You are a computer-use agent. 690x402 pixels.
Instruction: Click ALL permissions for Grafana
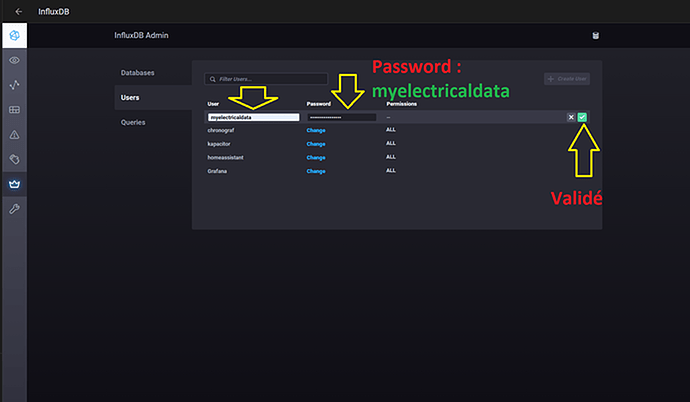[391, 170]
